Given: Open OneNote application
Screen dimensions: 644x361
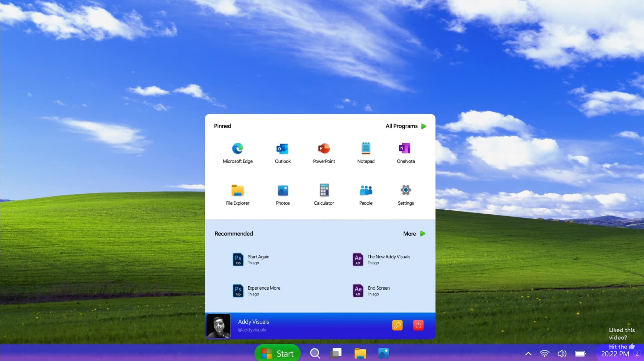Looking at the screenshot, I should (405, 153).
